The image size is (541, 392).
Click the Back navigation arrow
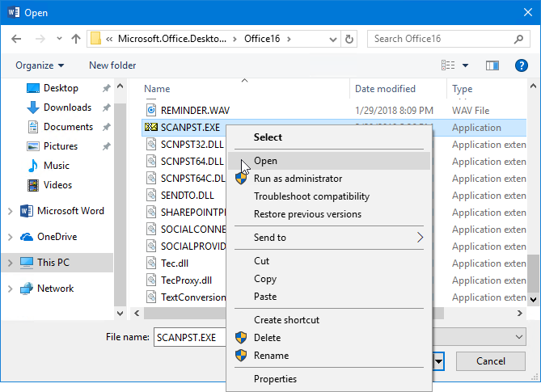click(x=16, y=39)
